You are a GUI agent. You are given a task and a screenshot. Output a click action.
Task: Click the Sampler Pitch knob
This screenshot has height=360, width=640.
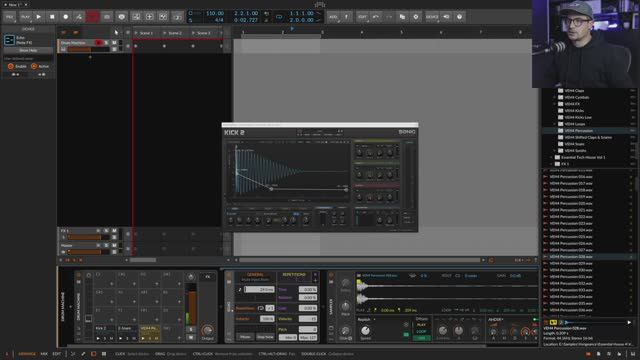(345, 306)
